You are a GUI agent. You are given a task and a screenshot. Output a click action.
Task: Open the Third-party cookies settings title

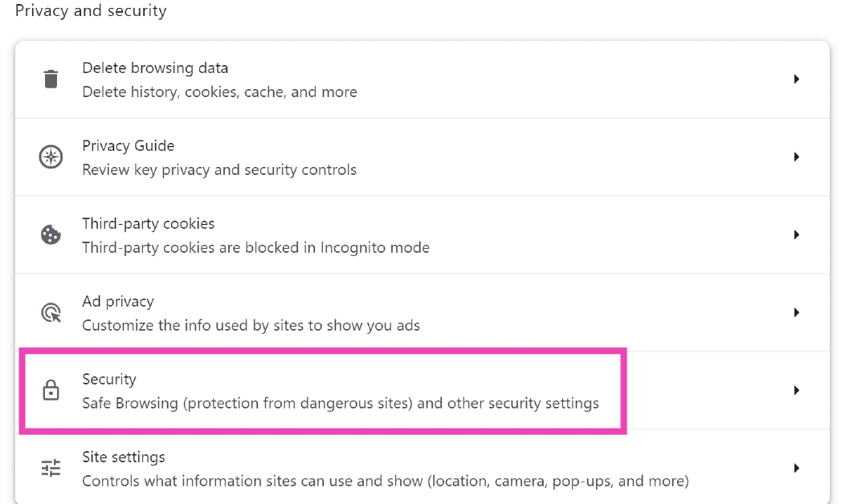pyautogui.click(x=148, y=224)
